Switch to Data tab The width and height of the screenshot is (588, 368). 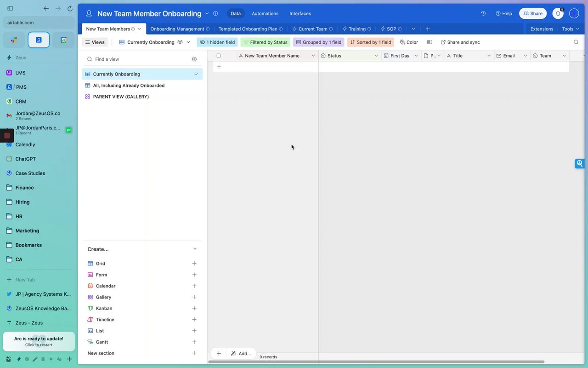click(236, 13)
